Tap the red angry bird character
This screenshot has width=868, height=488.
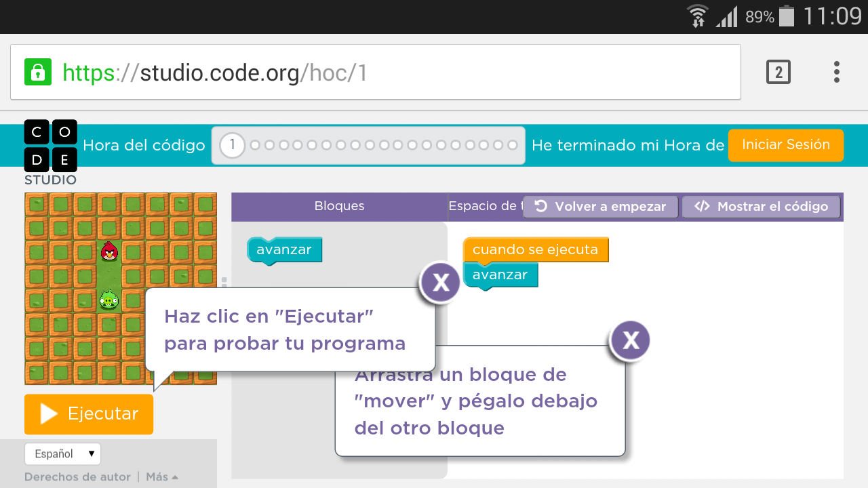(x=108, y=251)
